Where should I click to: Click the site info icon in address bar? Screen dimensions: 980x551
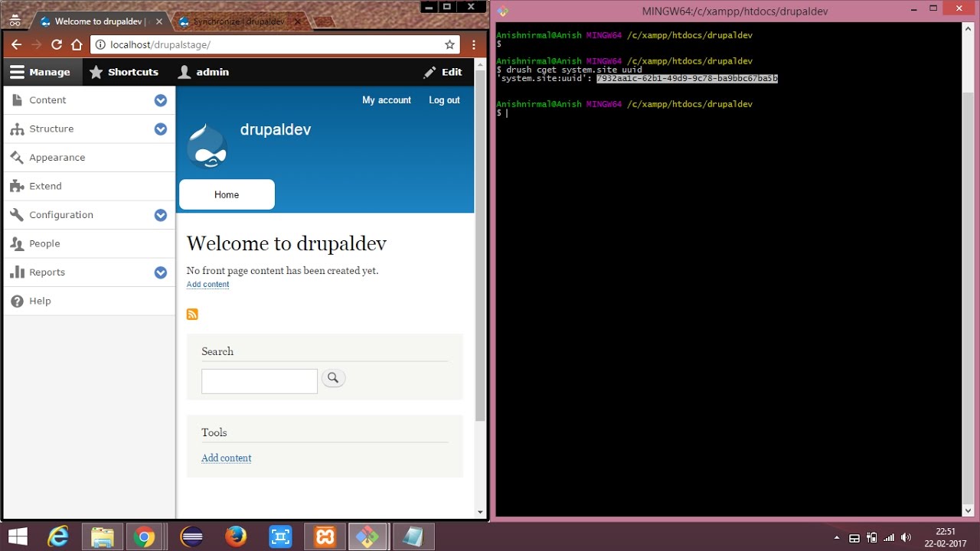100,44
